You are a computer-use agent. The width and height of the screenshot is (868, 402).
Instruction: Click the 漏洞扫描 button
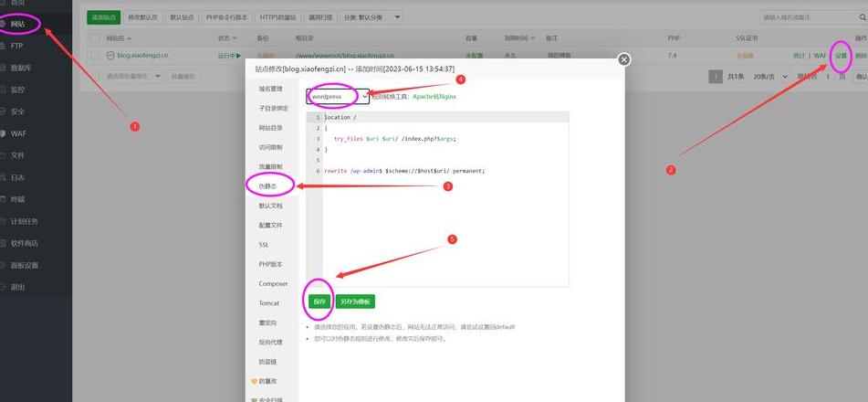pos(320,17)
